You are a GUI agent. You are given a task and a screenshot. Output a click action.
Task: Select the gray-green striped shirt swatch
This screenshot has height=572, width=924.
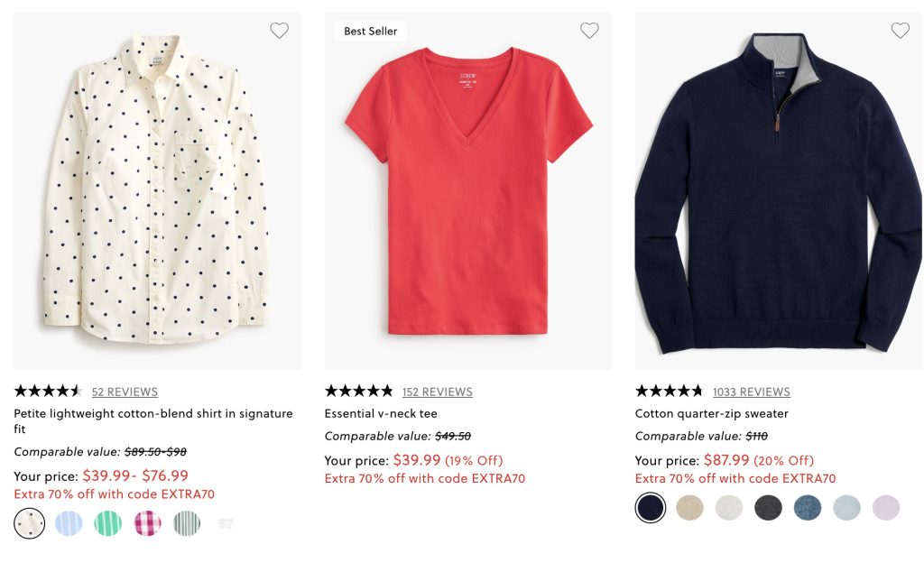point(187,523)
